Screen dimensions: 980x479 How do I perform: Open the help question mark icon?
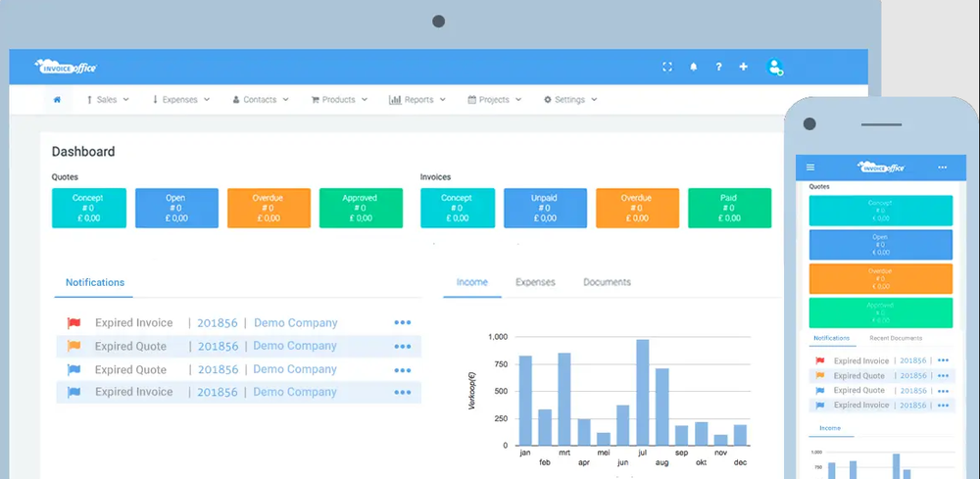click(x=718, y=67)
